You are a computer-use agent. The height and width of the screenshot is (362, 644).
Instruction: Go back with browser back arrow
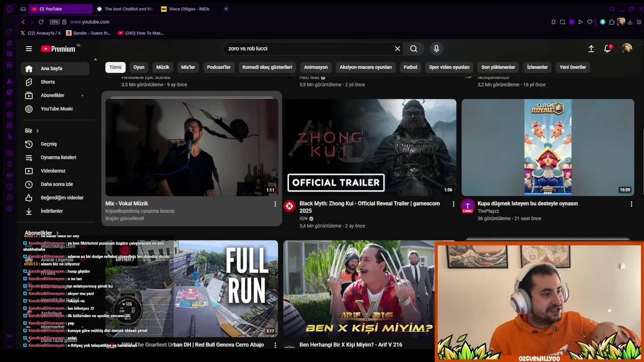pyautogui.click(x=23, y=22)
